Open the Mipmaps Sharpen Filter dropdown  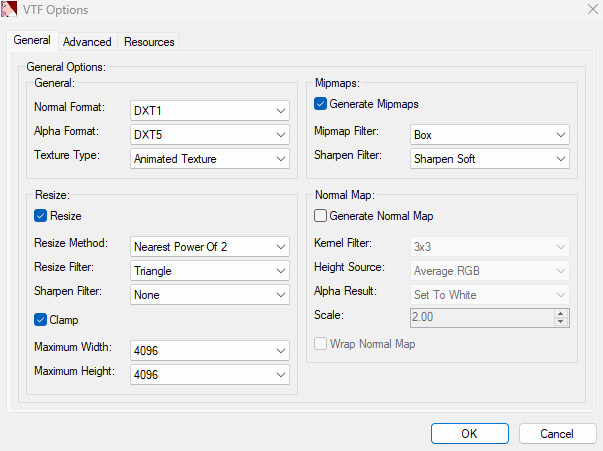490,159
